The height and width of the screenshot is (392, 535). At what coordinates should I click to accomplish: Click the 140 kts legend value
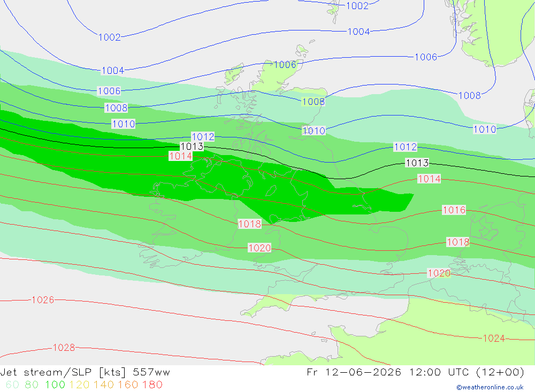[x=104, y=385]
